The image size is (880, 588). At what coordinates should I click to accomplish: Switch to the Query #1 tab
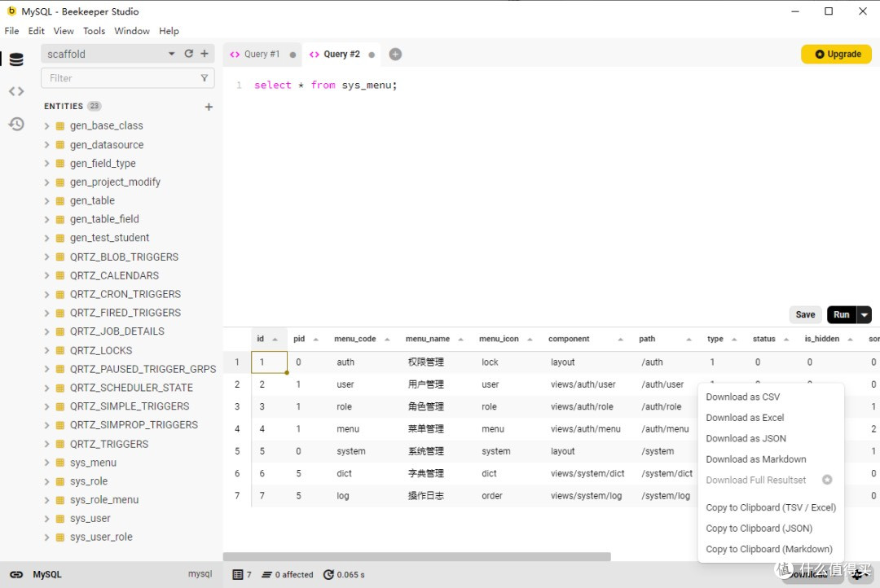pos(262,54)
